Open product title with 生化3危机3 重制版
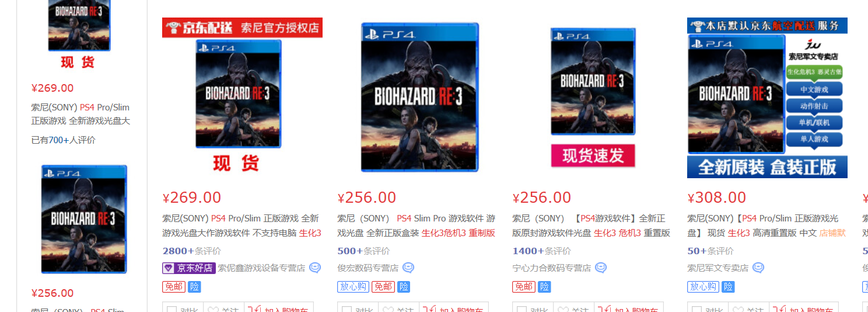This screenshot has width=868, height=312. tap(416, 226)
